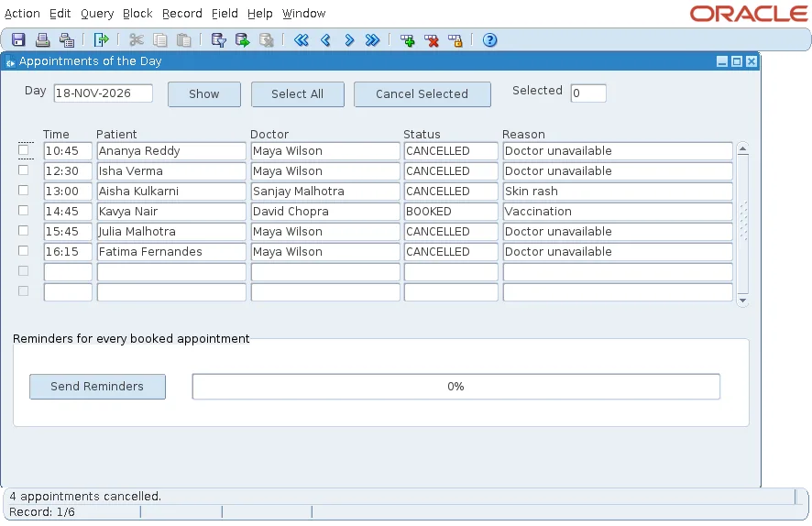The width and height of the screenshot is (812, 526).
Task: Open the Window menu
Action: coord(304,14)
